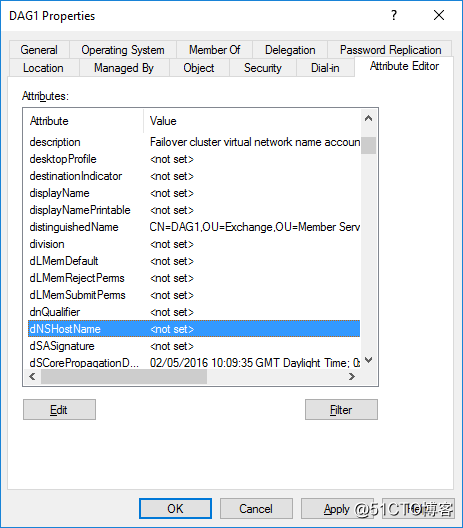Switch to the Delegation tab

tap(290, 50)
